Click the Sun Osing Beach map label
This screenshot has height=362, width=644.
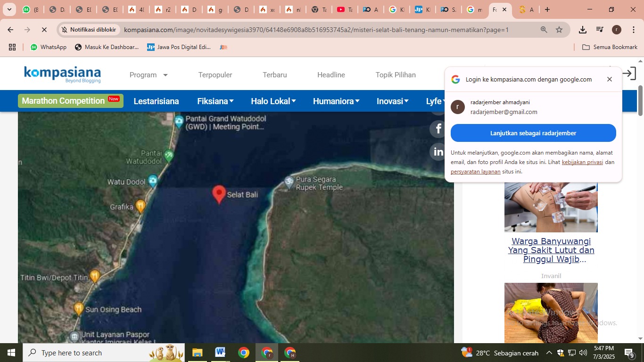(x=113, y=310)
